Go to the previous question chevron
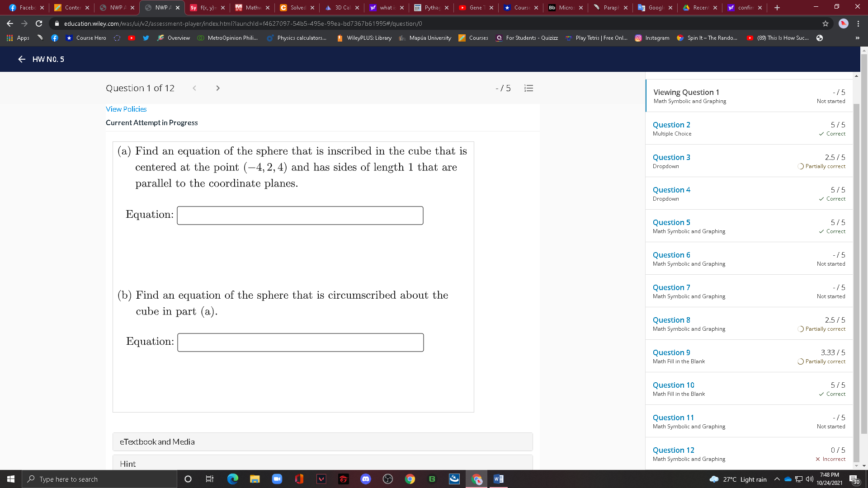This screenshot has width=868, height=488. point(194,88)
